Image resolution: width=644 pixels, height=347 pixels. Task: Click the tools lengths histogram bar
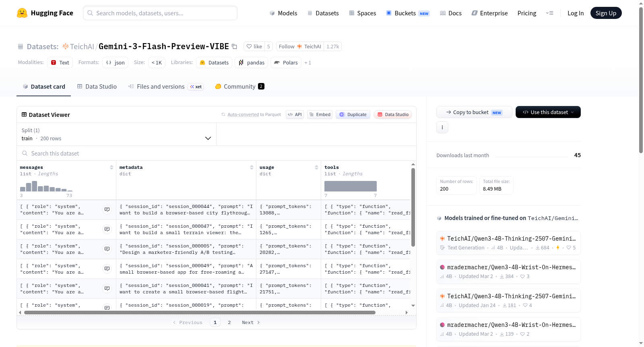(351, 186)
